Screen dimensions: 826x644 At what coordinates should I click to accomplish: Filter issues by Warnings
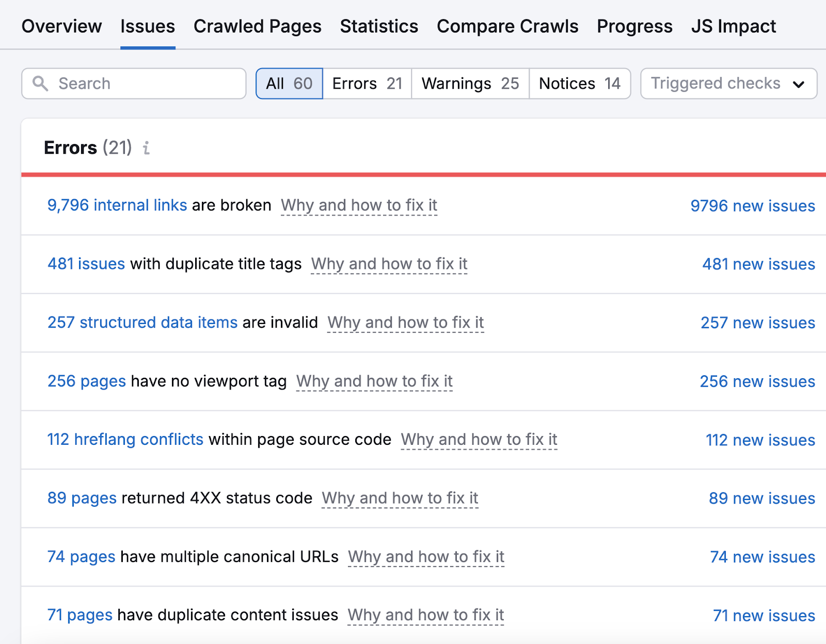tap(470, 83)
